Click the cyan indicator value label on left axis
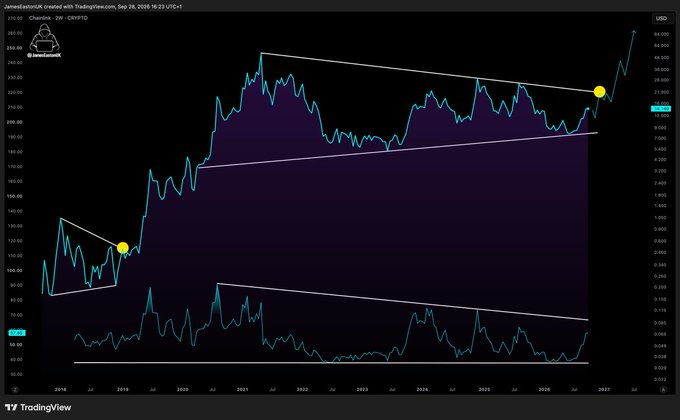 [17, 333]
